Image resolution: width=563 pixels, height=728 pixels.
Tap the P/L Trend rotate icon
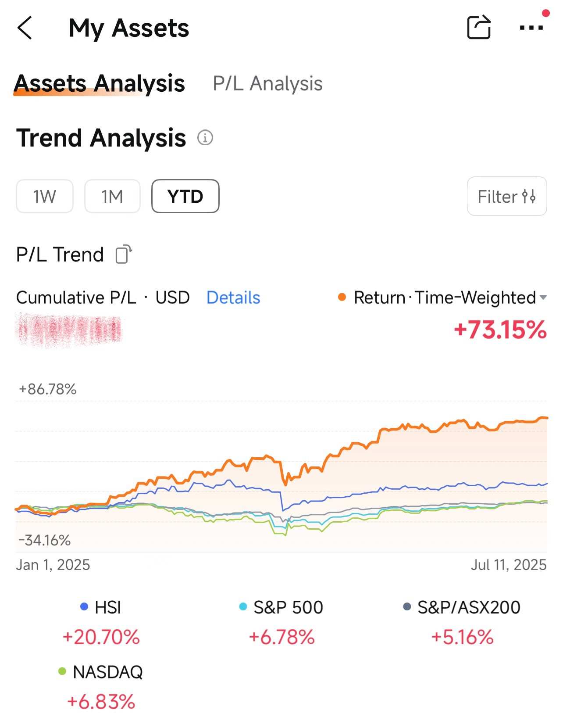124,254
